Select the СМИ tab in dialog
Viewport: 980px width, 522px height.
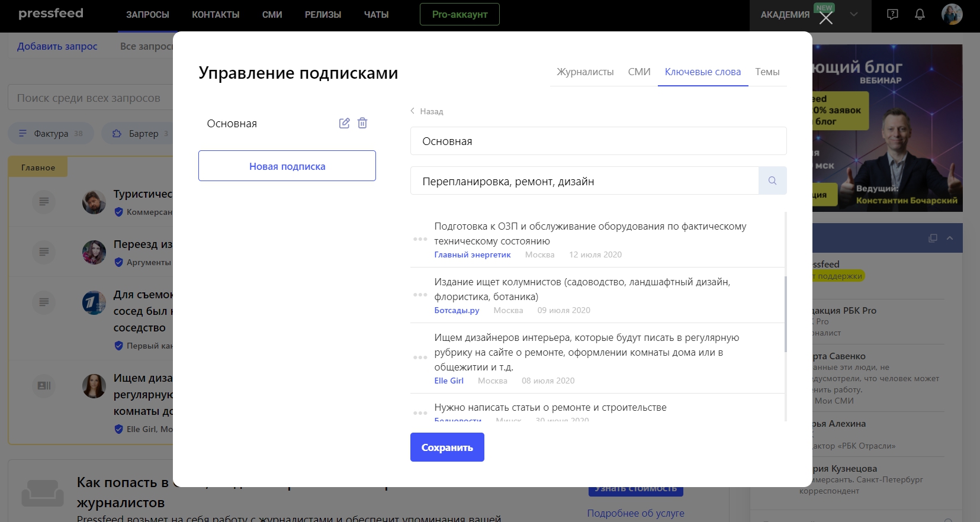coord(639,72)
